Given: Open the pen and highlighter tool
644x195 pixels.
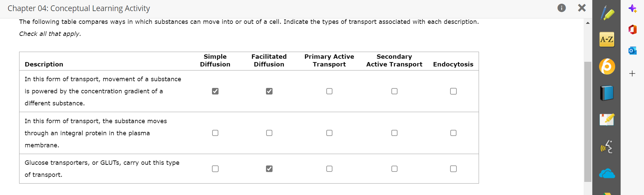Looking at the screenshot, I should (607, 13).
